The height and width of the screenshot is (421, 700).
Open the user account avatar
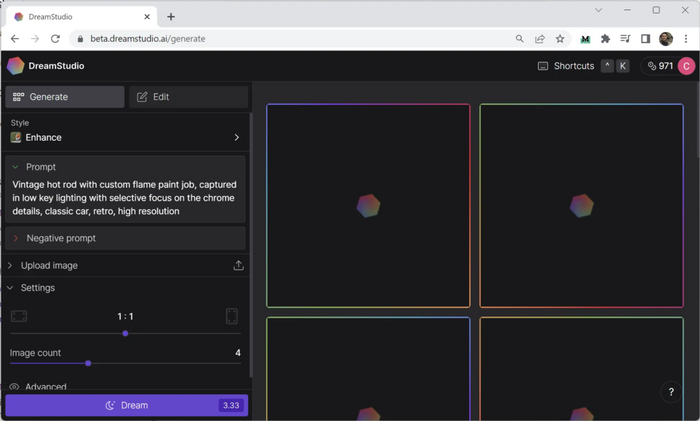pos(686,66)
